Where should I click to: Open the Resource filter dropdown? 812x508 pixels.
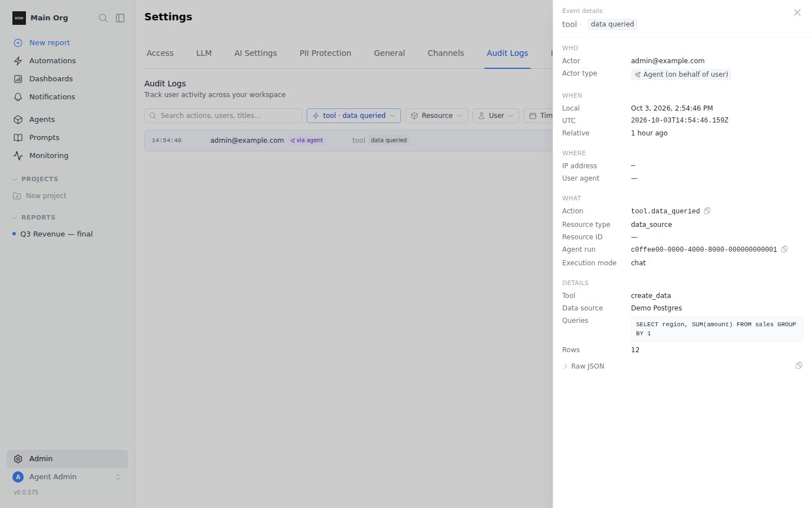(436, 116)
